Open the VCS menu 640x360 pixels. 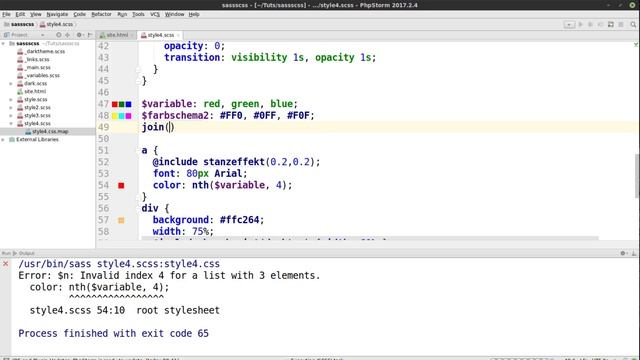[155, 14]
